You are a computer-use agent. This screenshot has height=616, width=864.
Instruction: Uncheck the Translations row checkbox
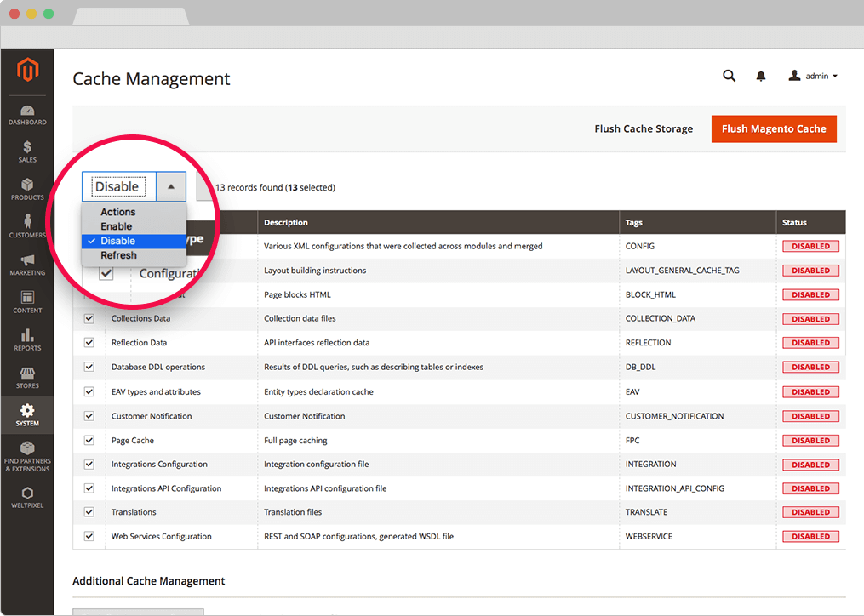pos(89,512)
